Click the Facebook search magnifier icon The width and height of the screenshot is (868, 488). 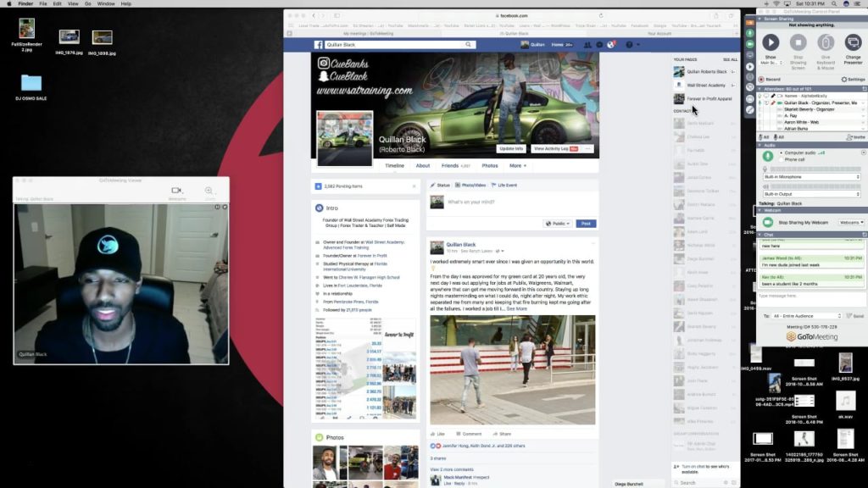468,45
